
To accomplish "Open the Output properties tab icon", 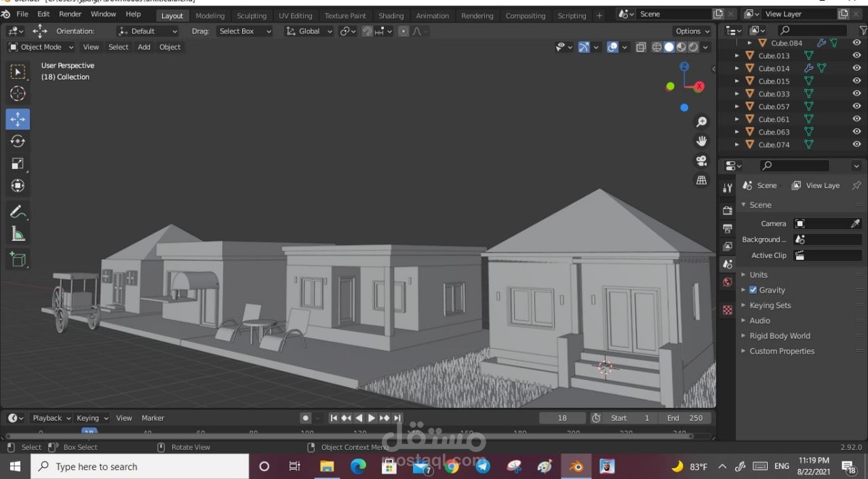I will click(728, 229).
